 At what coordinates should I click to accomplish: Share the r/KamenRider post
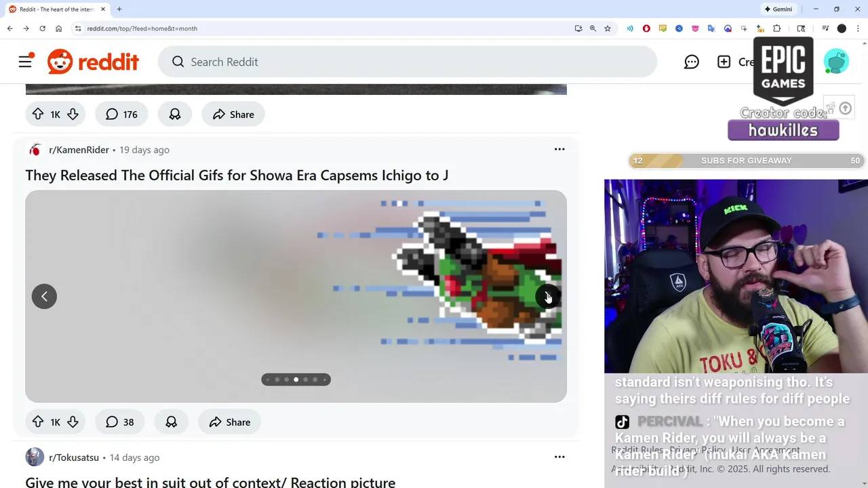click(230, 422)
